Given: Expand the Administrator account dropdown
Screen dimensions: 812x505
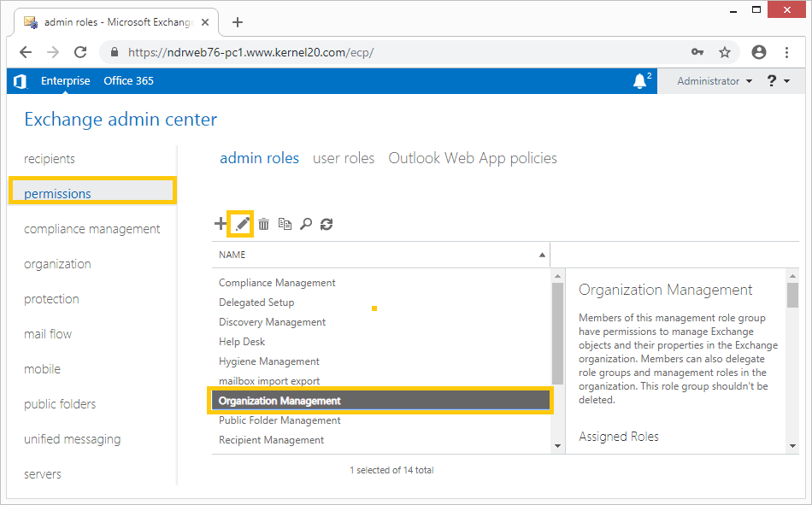Looking at the screenshot, I should pyautogui.click(x=714, y=81).
